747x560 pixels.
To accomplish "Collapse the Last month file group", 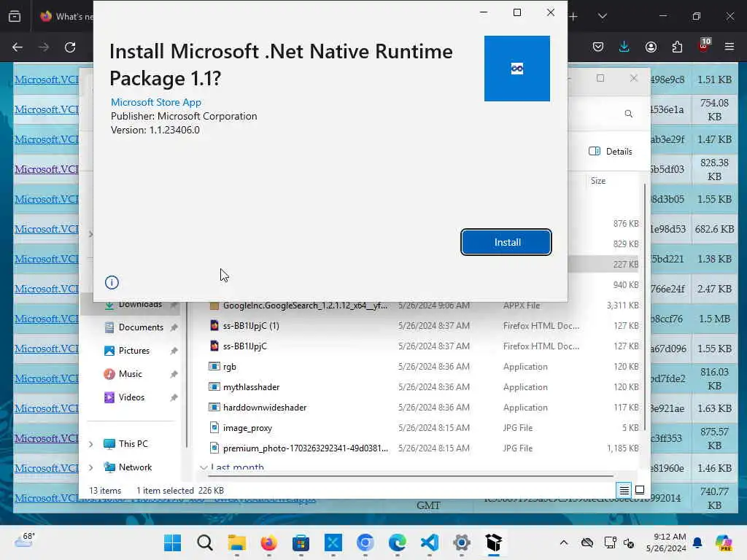I will point(204,467).
